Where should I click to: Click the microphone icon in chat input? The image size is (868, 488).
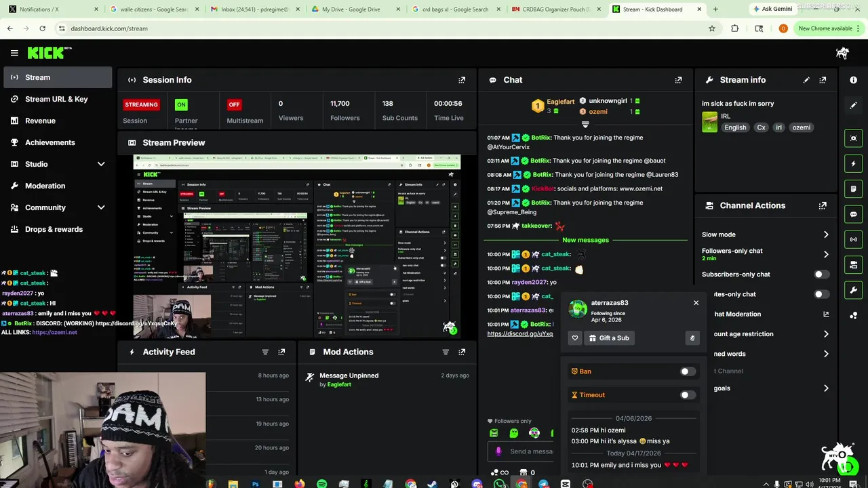tap(498, 451)
